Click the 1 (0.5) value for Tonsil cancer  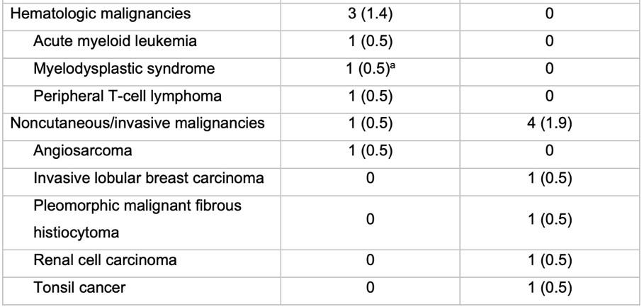550,287
